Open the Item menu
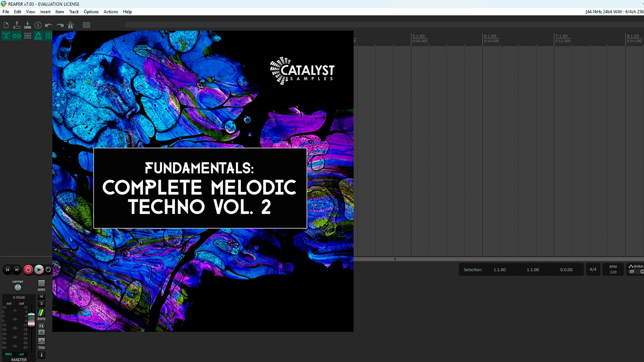Image resolution: width=644 pixels, height=362 pixels. [60, 12]
